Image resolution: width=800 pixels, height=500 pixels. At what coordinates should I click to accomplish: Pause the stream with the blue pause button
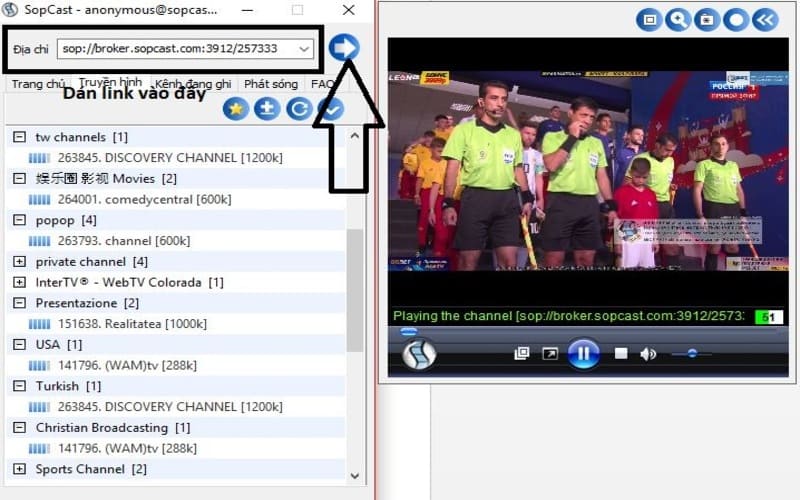click(x=583, y=354)
